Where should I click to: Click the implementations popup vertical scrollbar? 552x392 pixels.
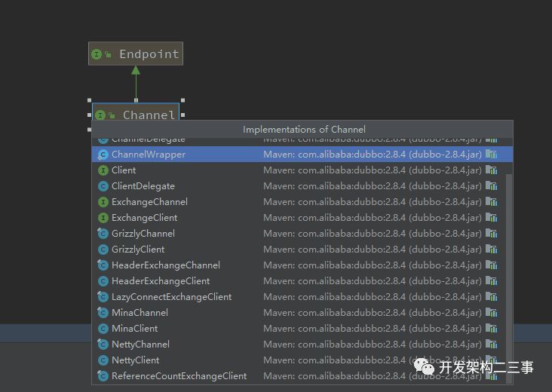coord(509,278)
